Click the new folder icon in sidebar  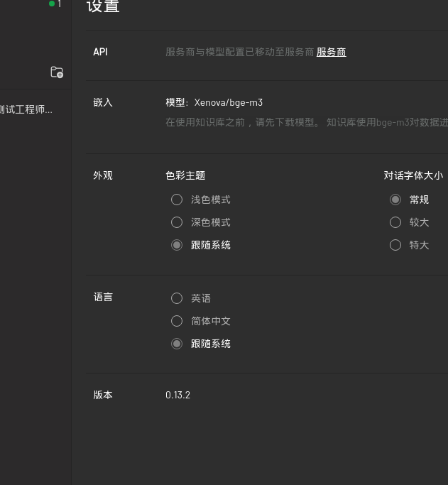(57, 72)
